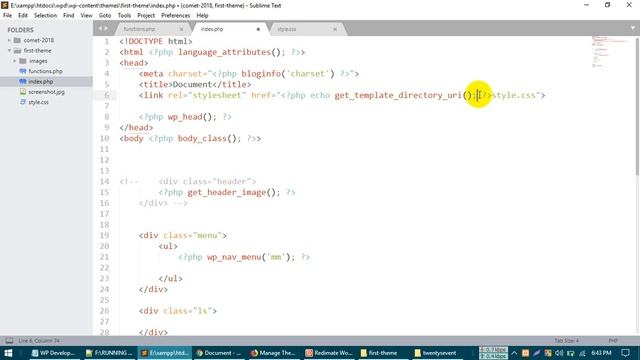
Task: Go to previous tab with left arrow
Action: (x=100, y=29)
